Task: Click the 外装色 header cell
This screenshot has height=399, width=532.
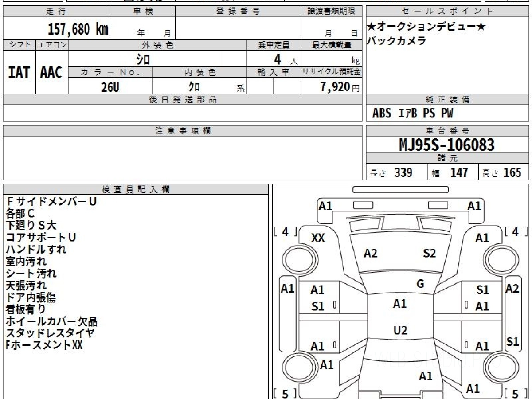Action: click(157, 45)
